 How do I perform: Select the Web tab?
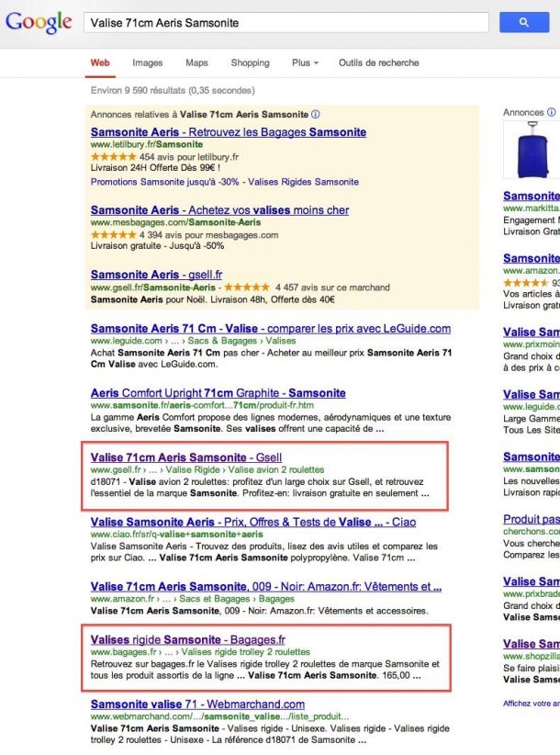point(100,62)
